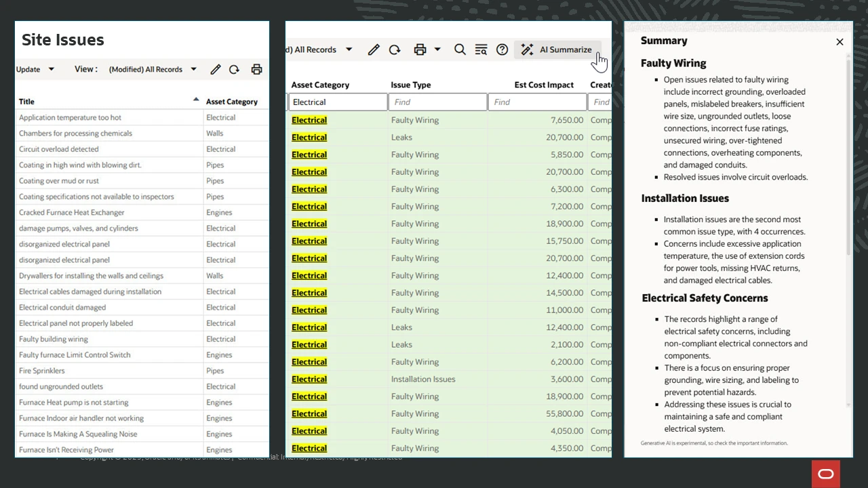Open the Update dropdown

35,68
